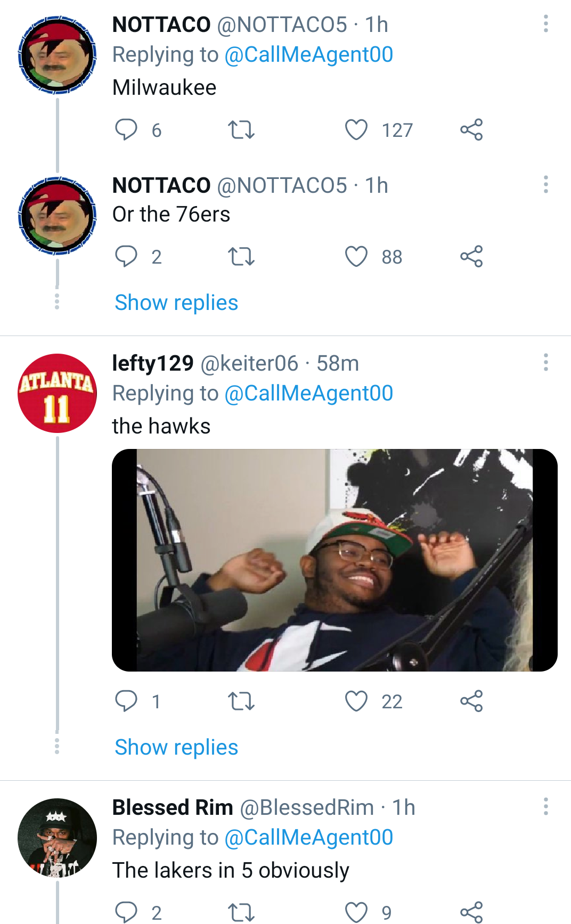The width and height of the screenshot is (571, 924).
Task: Open the reply composer for the hawks tweet
Action: coord(127,702)
